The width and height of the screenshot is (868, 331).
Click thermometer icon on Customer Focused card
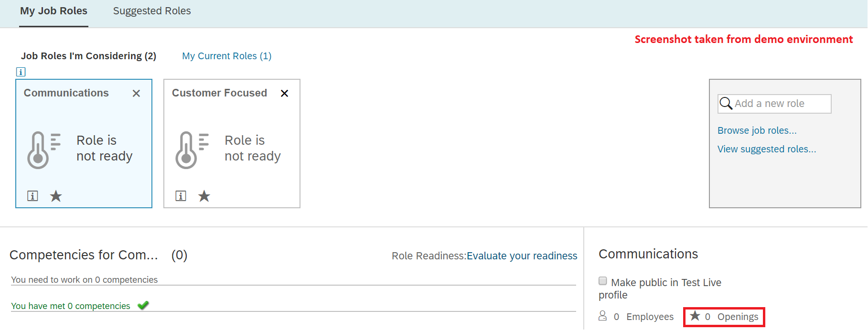192,150
